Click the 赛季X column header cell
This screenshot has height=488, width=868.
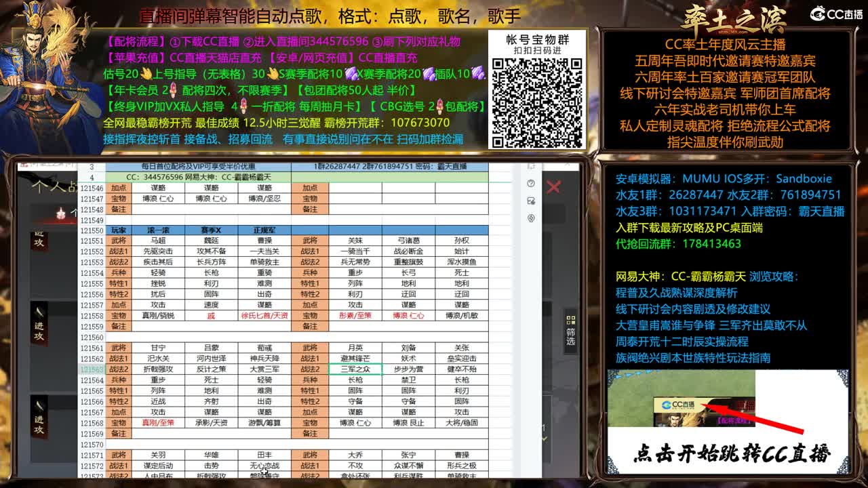click(211, 230)
